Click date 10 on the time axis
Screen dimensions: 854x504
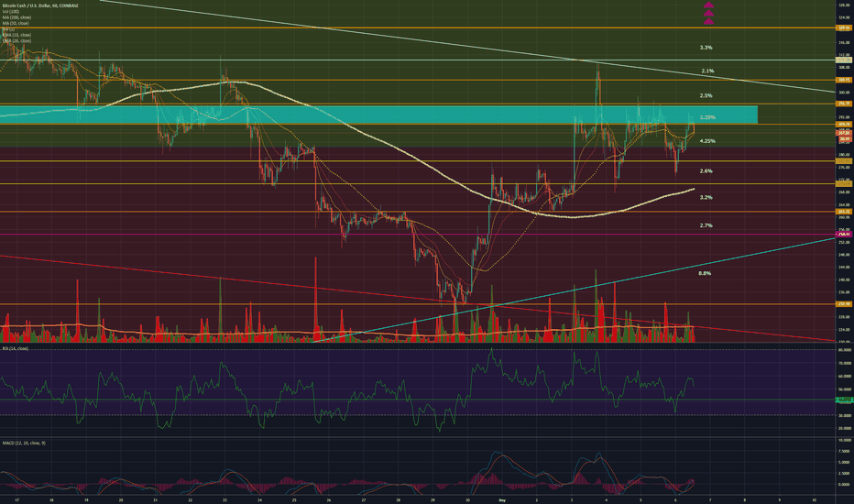pyautogui.click(x=814, y=499)
